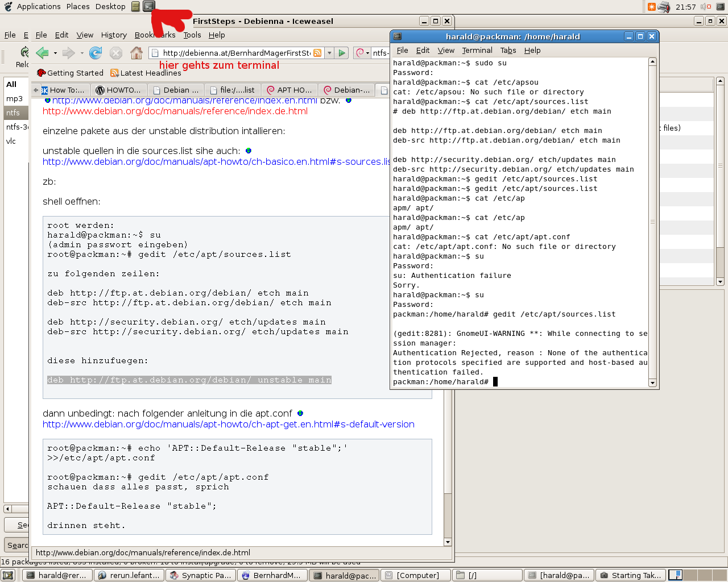Click the Stop loading button in Iceweasel
The image size is (728, 582).
(116, 53)
